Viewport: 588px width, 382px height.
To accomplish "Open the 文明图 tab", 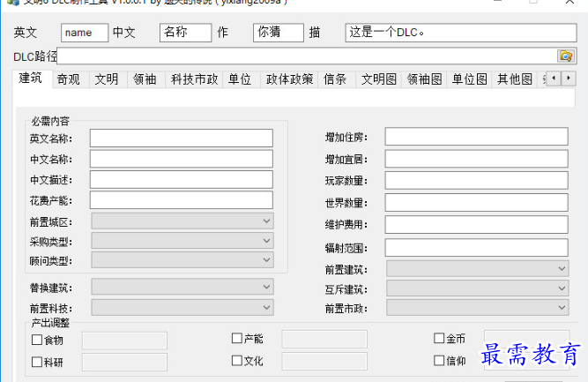I will (x=379, y=79).
